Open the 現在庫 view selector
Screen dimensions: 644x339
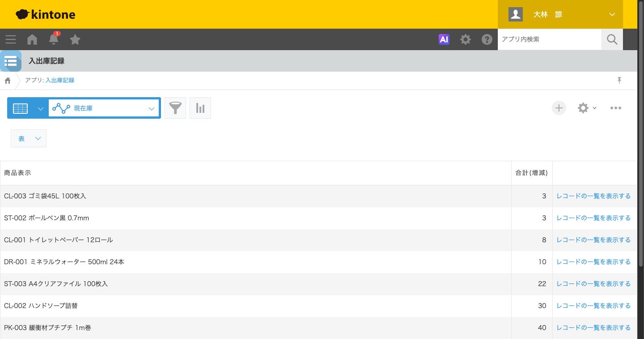[104, 108]
